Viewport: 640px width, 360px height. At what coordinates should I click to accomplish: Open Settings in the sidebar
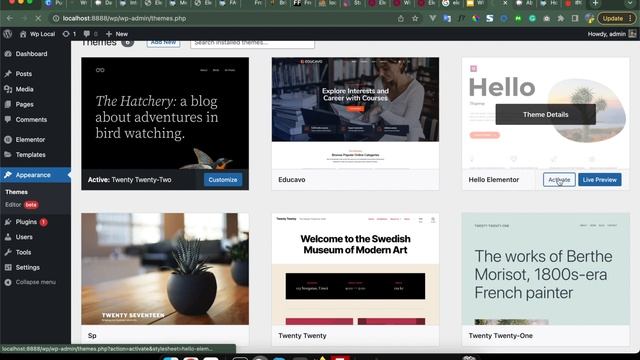point(28,267)
